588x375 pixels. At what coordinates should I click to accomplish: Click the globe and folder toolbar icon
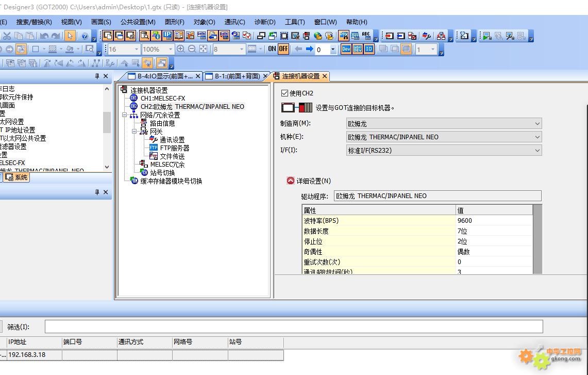point(318,36)
